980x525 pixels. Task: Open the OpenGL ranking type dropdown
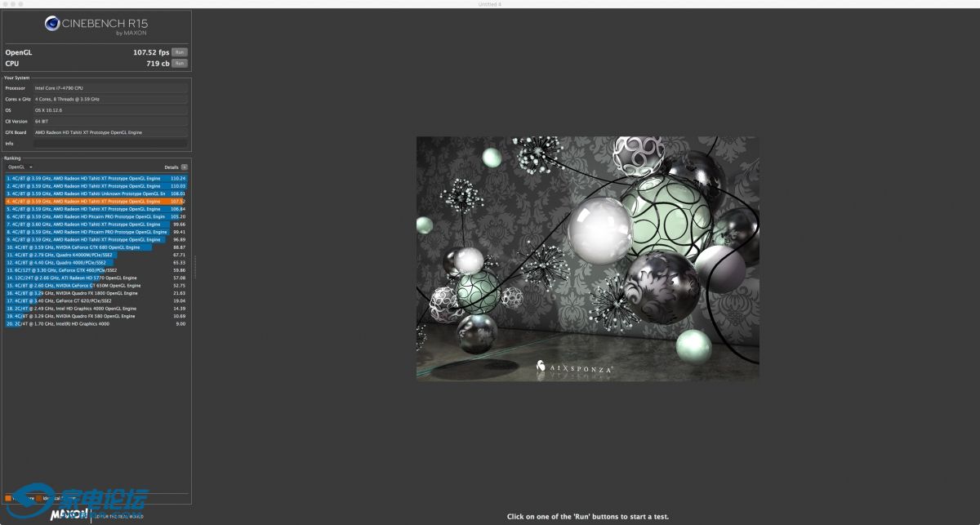click(x=20, y=167)
